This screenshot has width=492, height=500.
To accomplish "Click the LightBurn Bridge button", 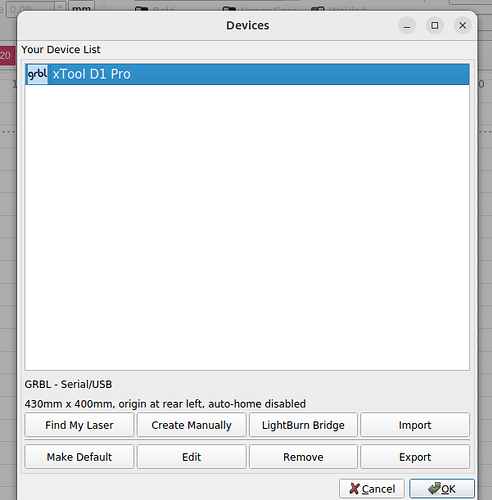I will click(303, 425).
